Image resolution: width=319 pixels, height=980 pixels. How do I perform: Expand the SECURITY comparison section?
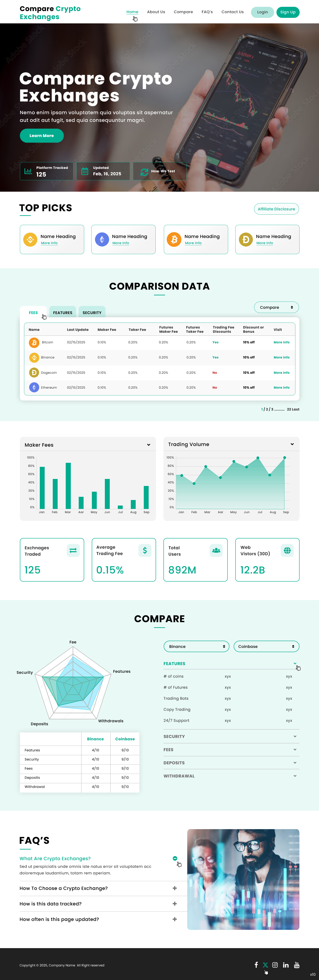point(231,736)
